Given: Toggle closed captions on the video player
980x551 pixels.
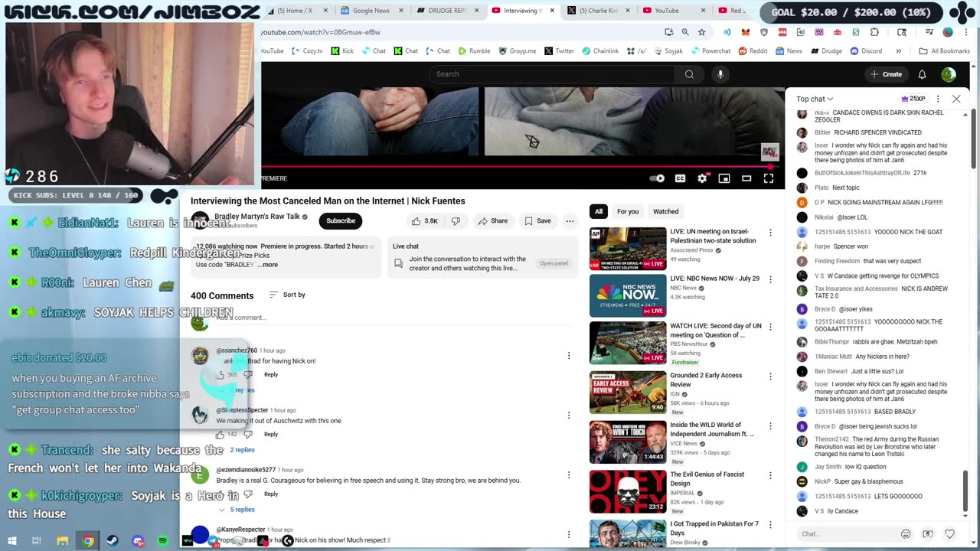Looking at the screenshot, I should tap(680, 178).
